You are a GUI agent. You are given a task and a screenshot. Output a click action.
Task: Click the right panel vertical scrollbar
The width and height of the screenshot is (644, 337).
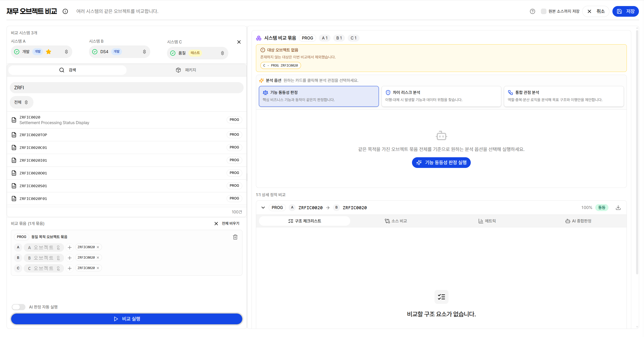click(637, 152)
